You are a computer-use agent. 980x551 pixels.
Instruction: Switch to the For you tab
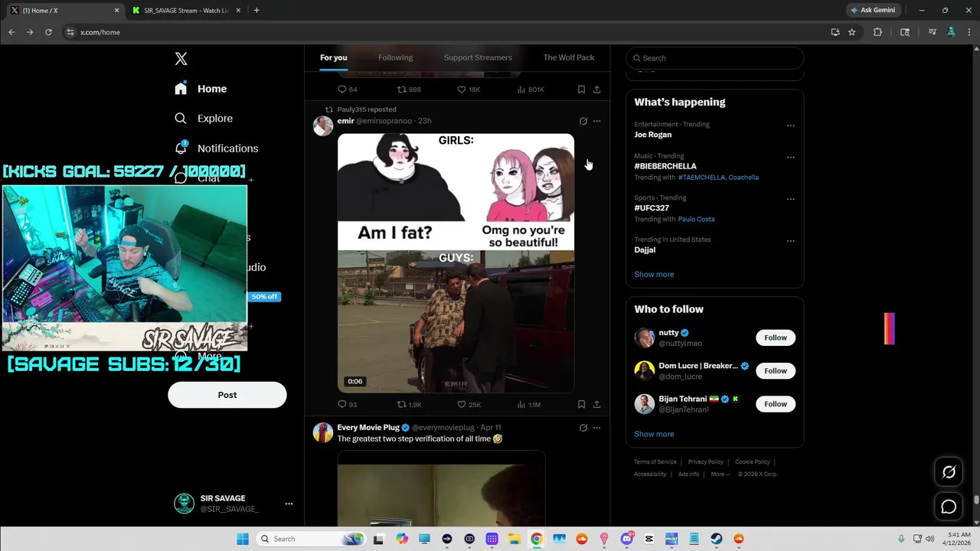click(334, 57)
